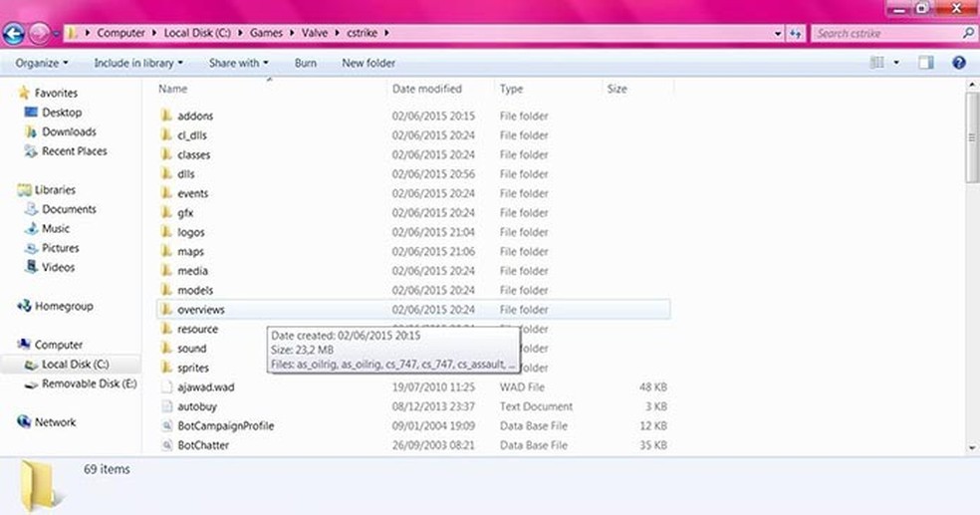This screenshot has width=980, height=515.
Task: Open view options dropdown arrow
Action: pyautogui.click(x=896, y=63)
